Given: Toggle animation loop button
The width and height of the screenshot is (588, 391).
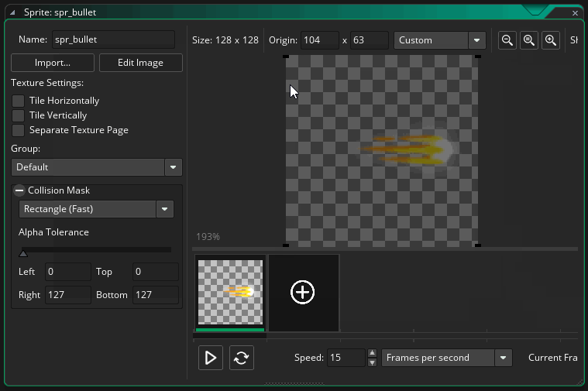Looking at the screenshot, I should pos(242,358).
